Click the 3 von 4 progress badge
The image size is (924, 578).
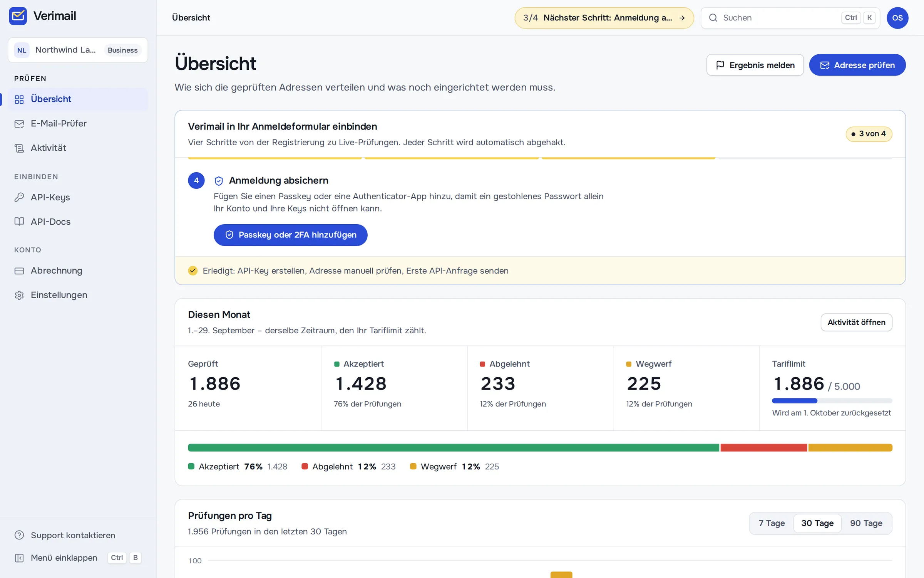click(x=869, y=134)
